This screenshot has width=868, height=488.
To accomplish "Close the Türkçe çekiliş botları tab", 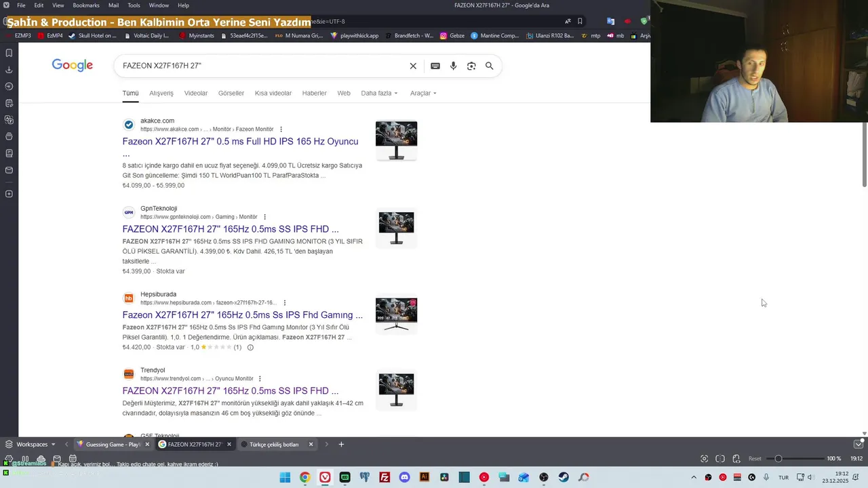I will click(x=311, y=445).
